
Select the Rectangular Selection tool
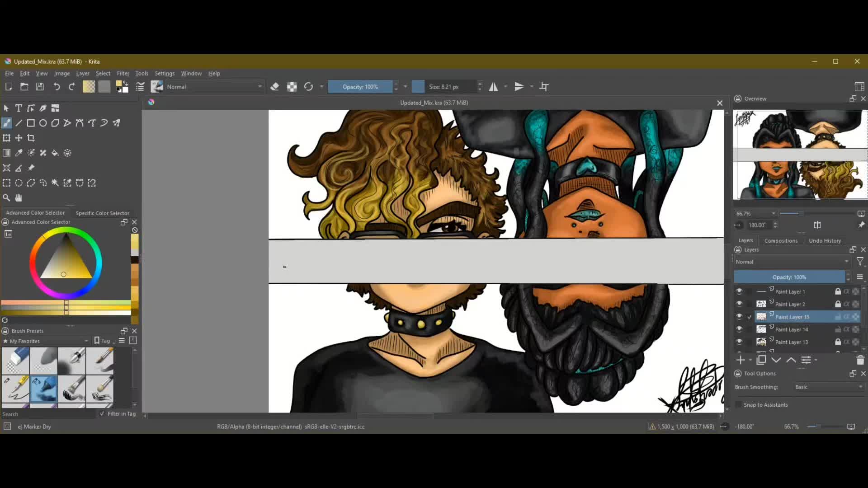pyautogui.click(x=6, y=183)
